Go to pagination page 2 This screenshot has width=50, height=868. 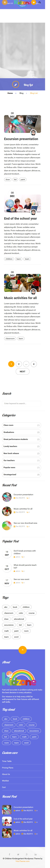[19, 364]
